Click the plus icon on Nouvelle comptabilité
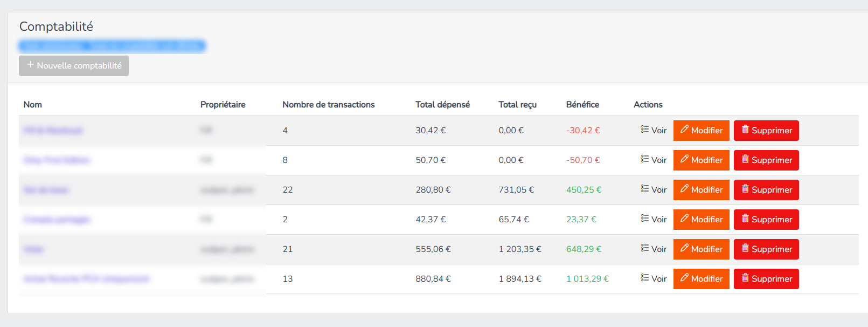Screen dimensions: 868x327 pyautogui.click(x=31, y=65)
